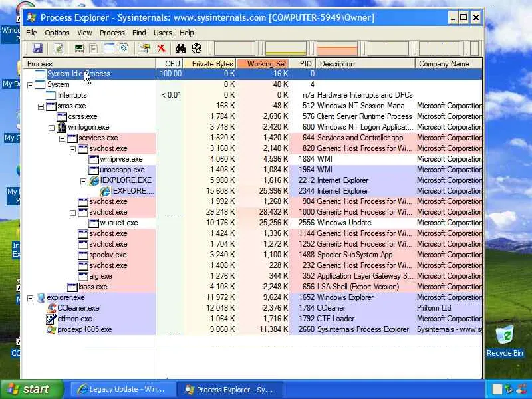Open the Find menu
Viewport: 532px width, 399px height.
[x=139, y=33]
